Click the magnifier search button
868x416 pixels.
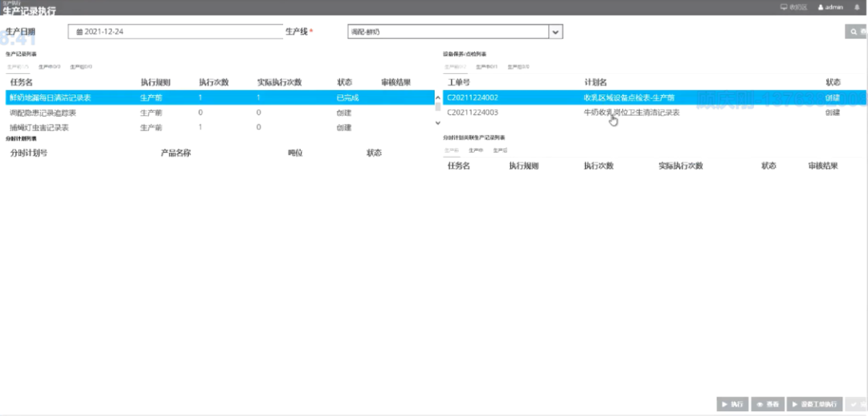855,31
